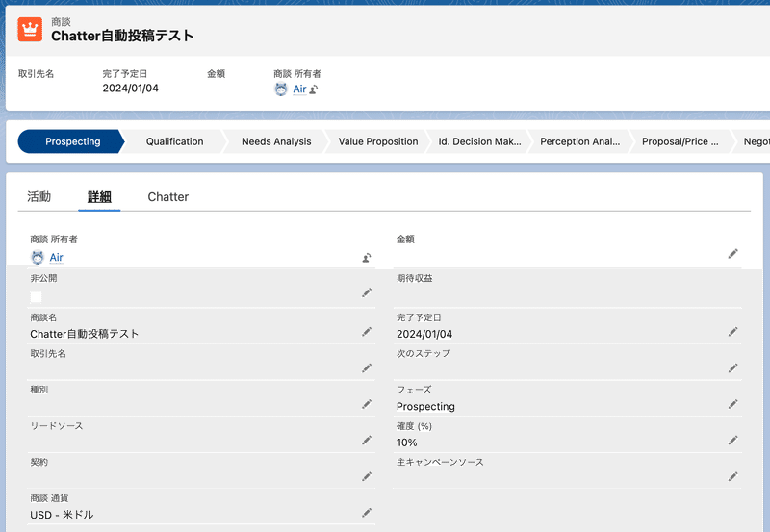
Task: Toggle the 非公開 checkbox
Action: [36, 297]
